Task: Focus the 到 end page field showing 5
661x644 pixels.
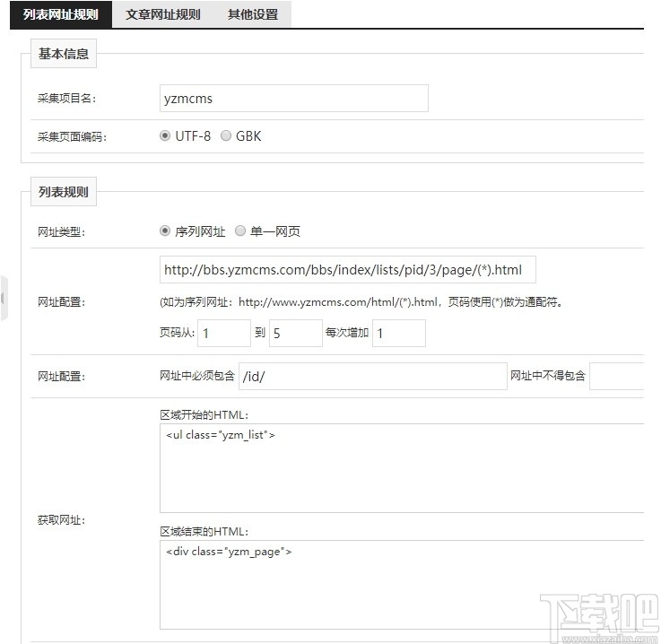Action: (x=296, y=334)
